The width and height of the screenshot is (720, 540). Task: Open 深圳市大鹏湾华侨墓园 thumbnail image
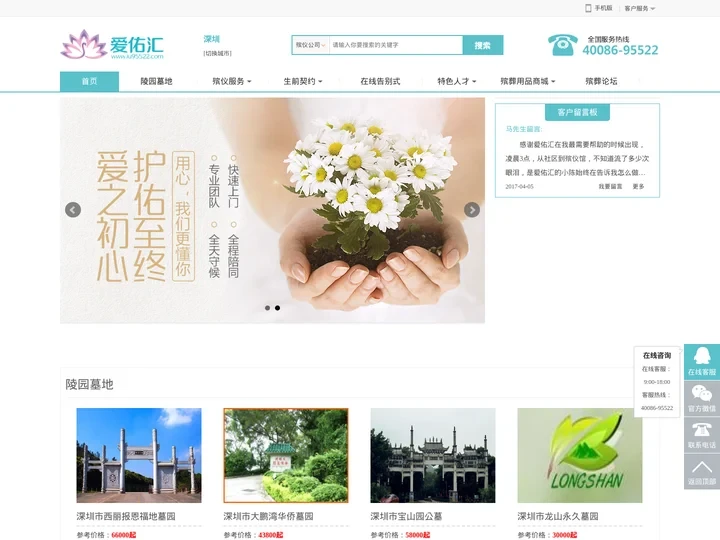pos(286,456)
